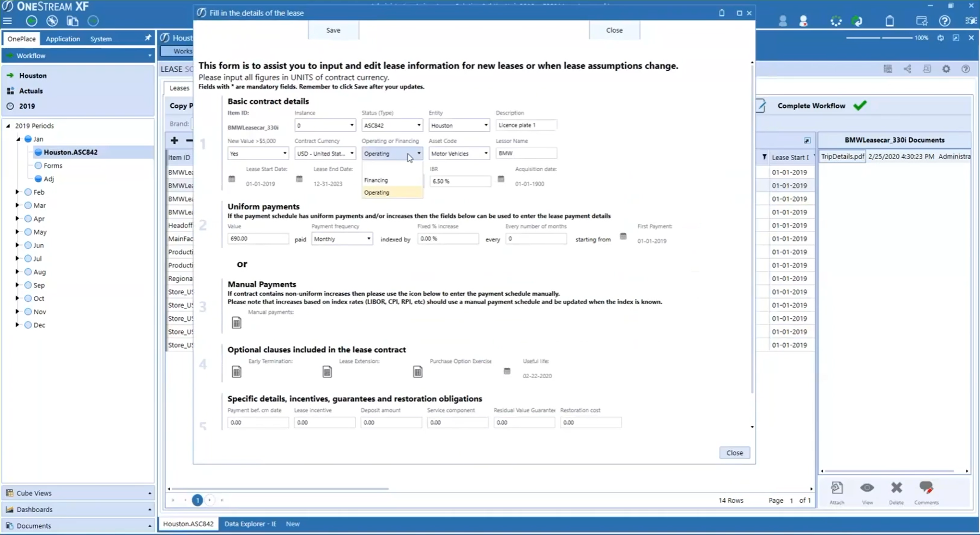980x535 pixels.
Task: Switch to the Data Explorer bottom tab
Action: (x=250, y=524)
